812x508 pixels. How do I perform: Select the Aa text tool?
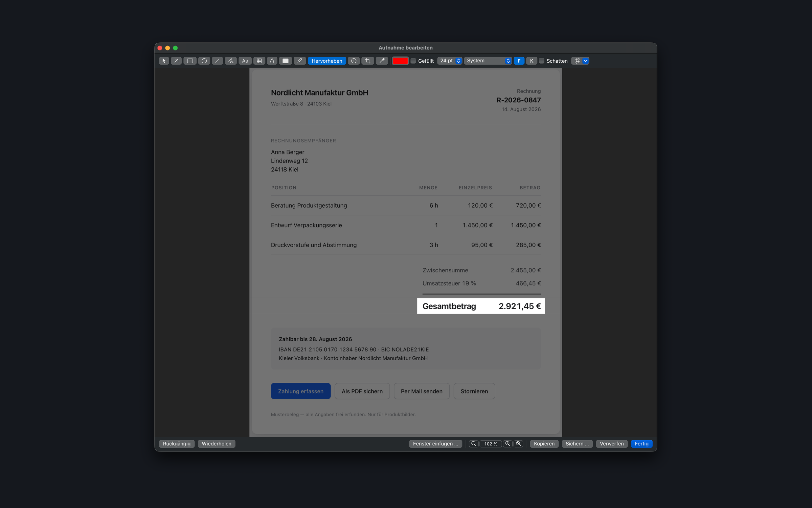[x=245, y=61]
